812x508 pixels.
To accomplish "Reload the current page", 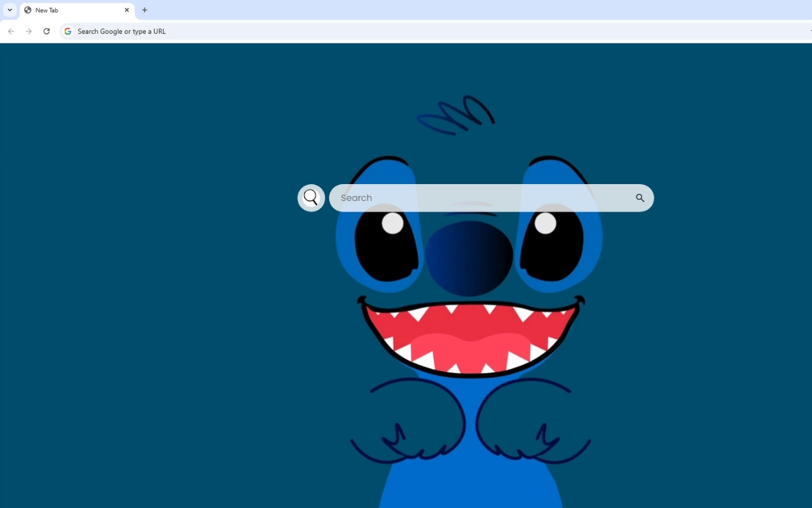I will coord(46,31).
